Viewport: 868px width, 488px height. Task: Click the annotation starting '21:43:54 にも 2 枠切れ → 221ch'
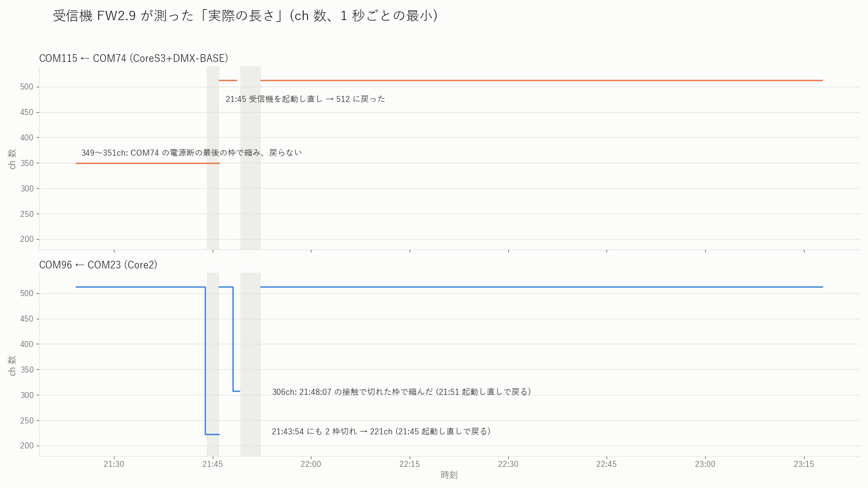pyautogui.click(x=381, y=432)
